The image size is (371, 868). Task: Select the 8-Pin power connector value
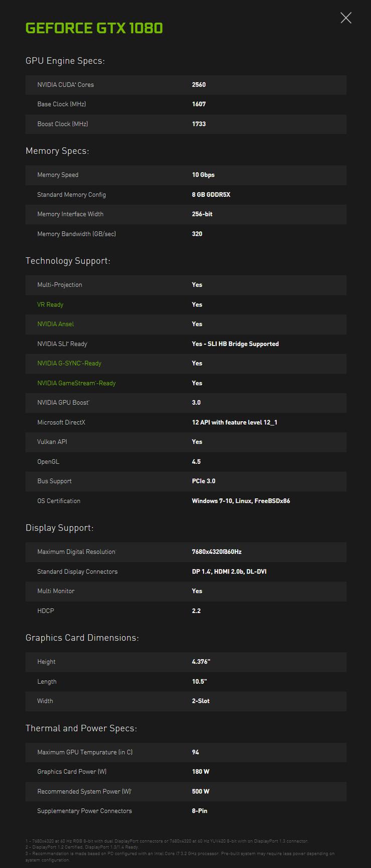click(x=200, y=811)
